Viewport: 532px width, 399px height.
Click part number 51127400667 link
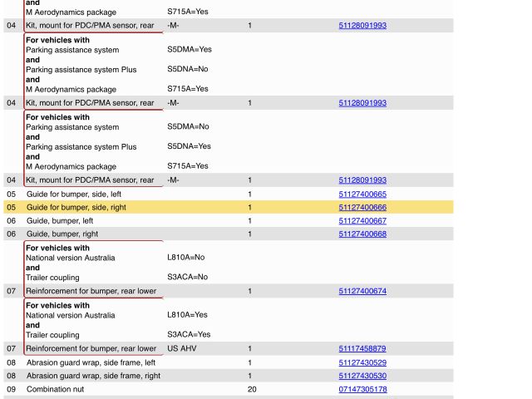(x=362, y=221)
